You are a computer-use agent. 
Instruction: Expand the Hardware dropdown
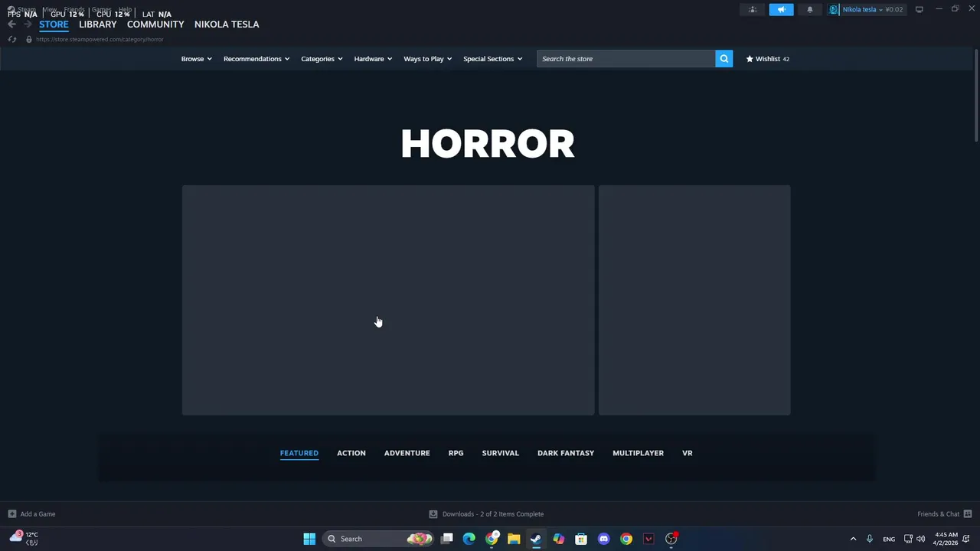coord(373,59)
